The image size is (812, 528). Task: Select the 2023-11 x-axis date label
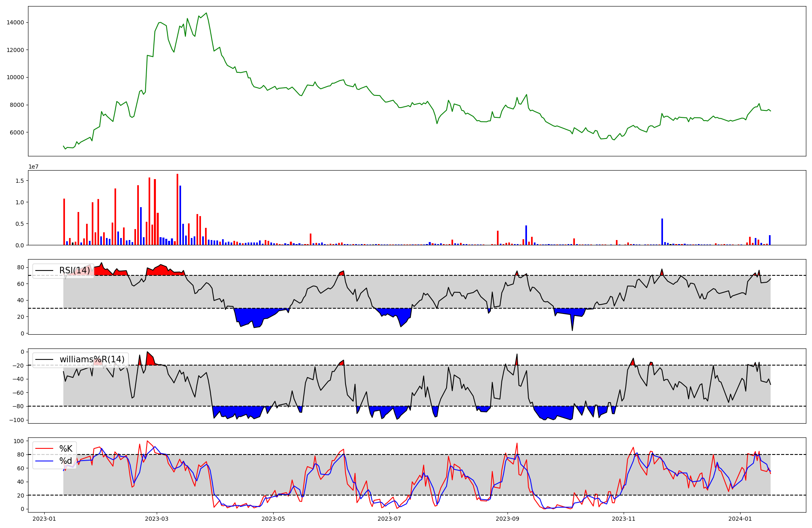tap(624, 519)
